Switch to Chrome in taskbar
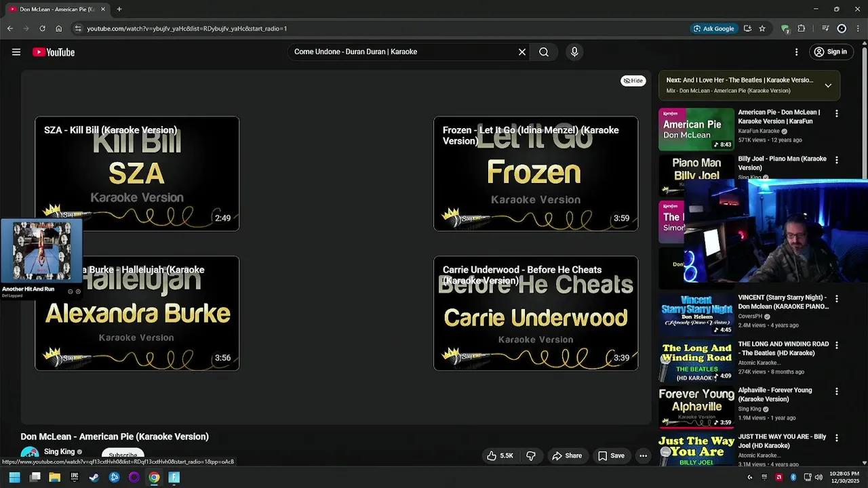Screen dimensions: 868x488 point(154,477)
